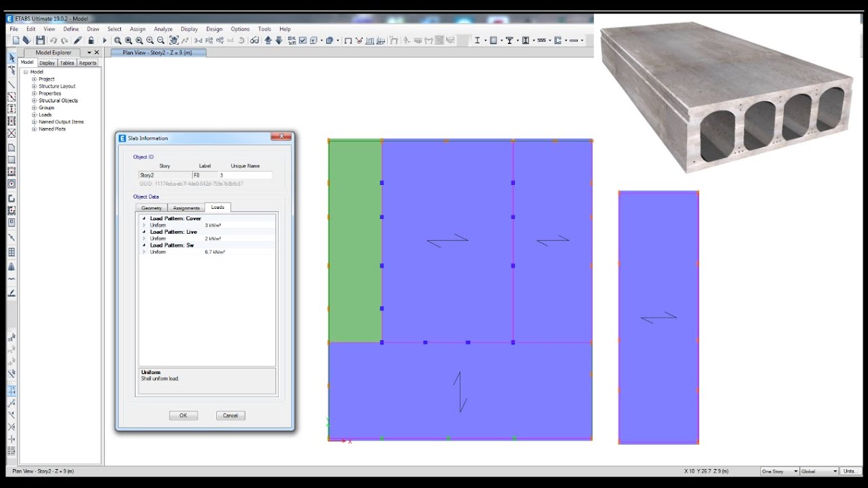Click the Unique Name input field
This screenshot has height=488, width=868.
coord(244,175)
